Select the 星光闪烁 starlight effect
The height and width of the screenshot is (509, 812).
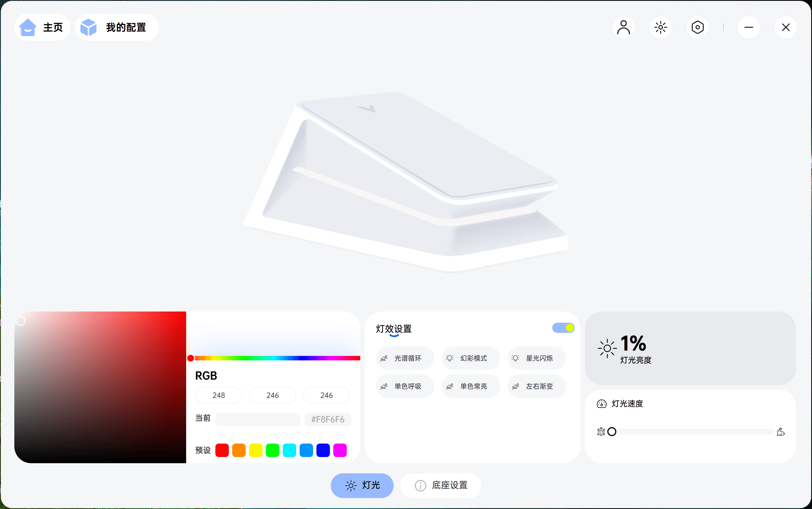(536, 358)
